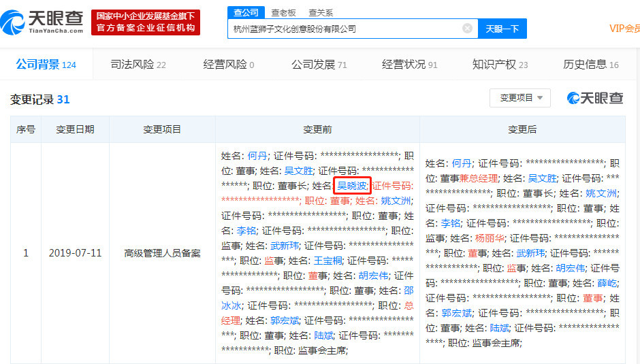Open the VIP会员 link
The image size is (640, 364).
pos(624,29)
